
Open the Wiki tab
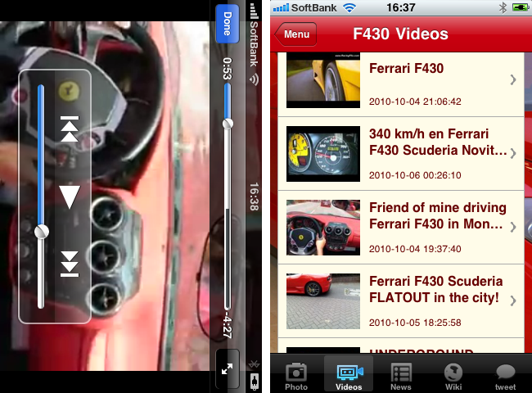pyautogui.click(x=453, y=377)
